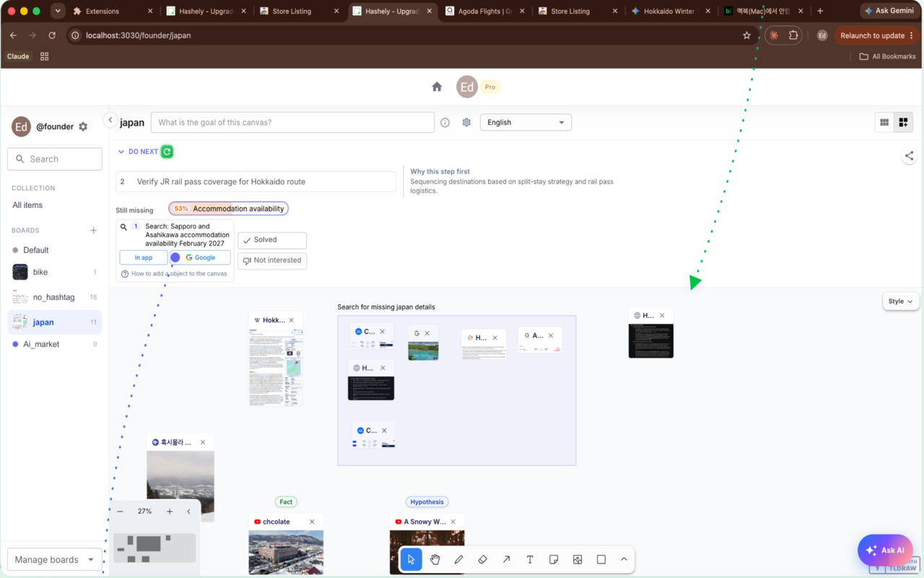Switch to the Hokkaido Winter browser tab
This screenshot has height=578, width=924.
tap(670, 12)
